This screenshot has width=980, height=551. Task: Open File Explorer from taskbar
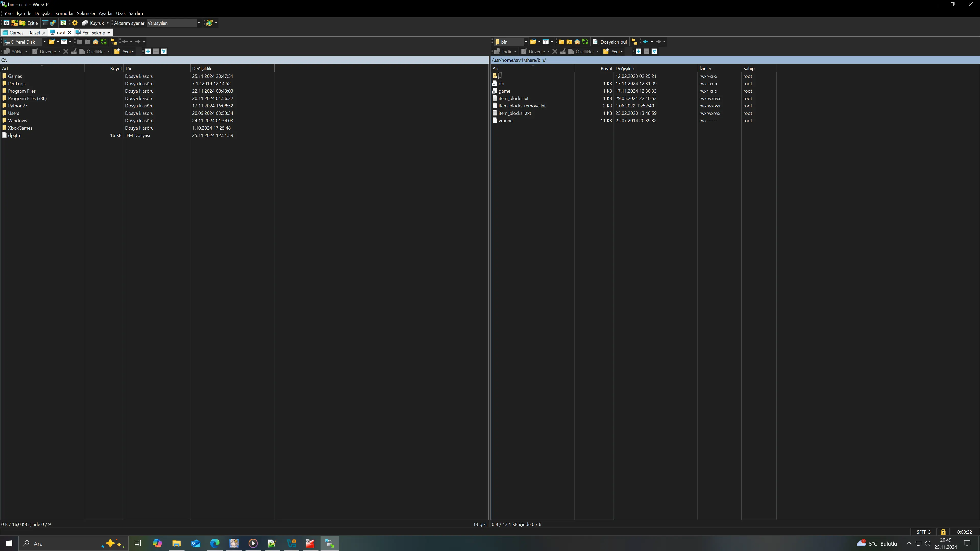click(176, 543)
